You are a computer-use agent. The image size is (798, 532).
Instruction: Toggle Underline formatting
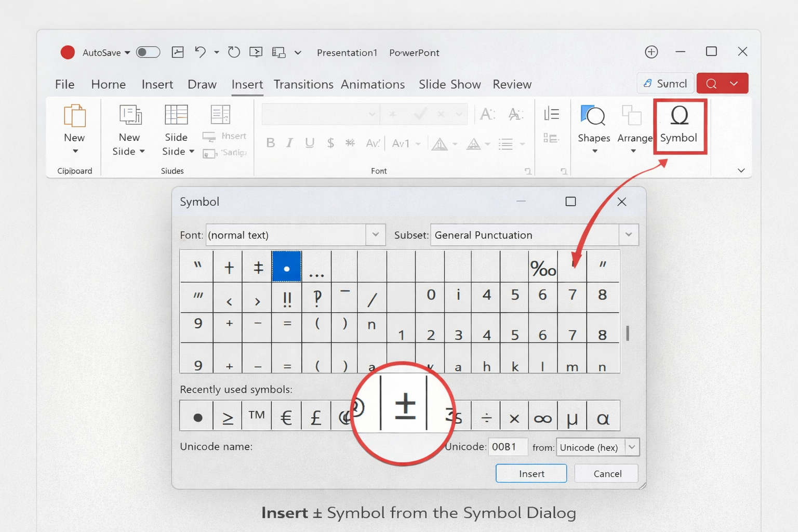[x=310, y=143]
